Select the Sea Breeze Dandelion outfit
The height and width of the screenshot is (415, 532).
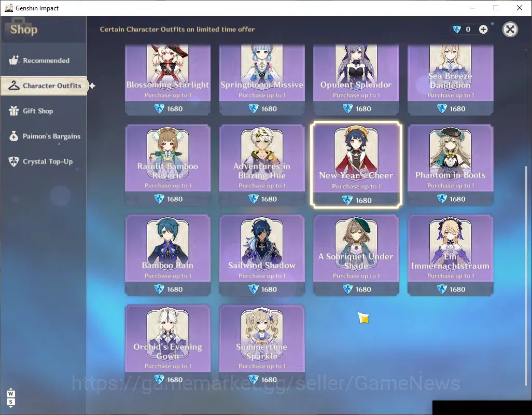click(450, 79)
